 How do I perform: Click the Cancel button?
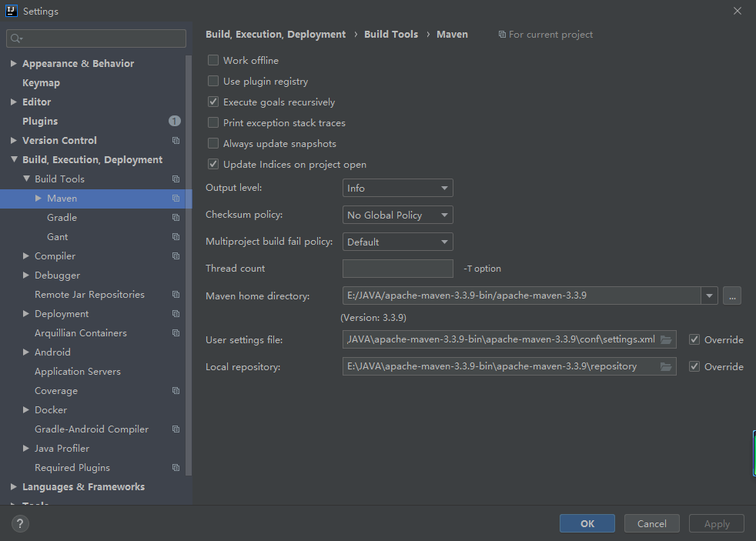(652, 523)
